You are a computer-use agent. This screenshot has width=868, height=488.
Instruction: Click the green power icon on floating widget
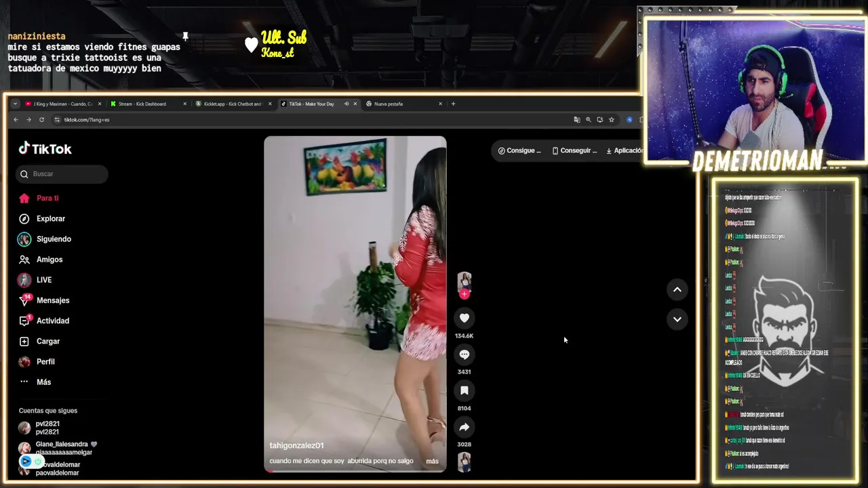[x=38, y=462]
